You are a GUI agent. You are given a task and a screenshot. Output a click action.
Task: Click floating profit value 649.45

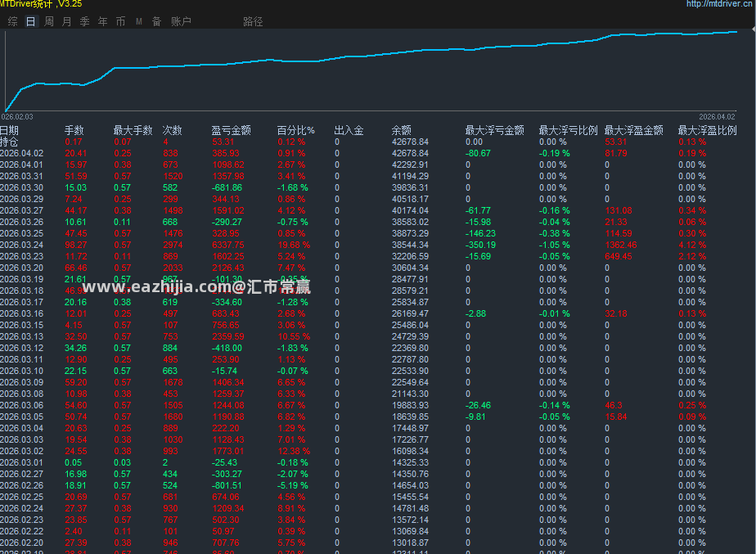tap(619, 256)
